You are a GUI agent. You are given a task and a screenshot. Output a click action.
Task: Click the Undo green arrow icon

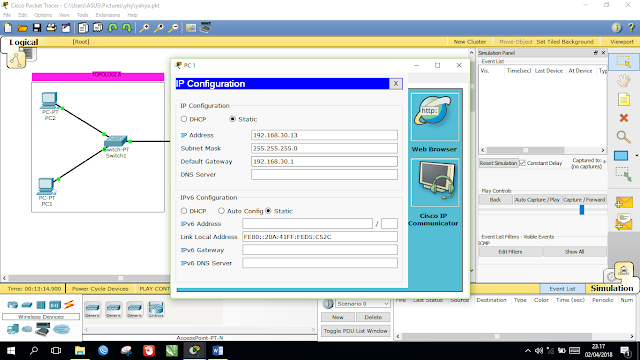[113, 28]
